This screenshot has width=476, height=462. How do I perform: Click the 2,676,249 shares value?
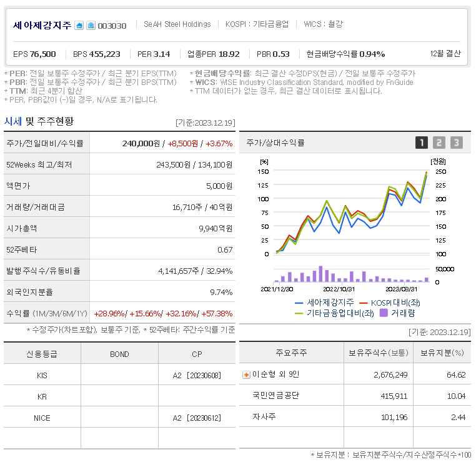coord(390,375)
